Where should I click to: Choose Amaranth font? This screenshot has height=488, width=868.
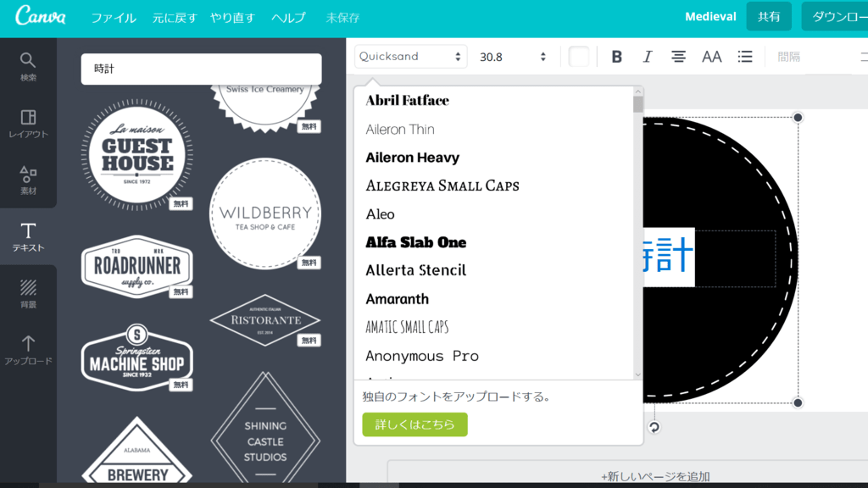coord(397,299)
